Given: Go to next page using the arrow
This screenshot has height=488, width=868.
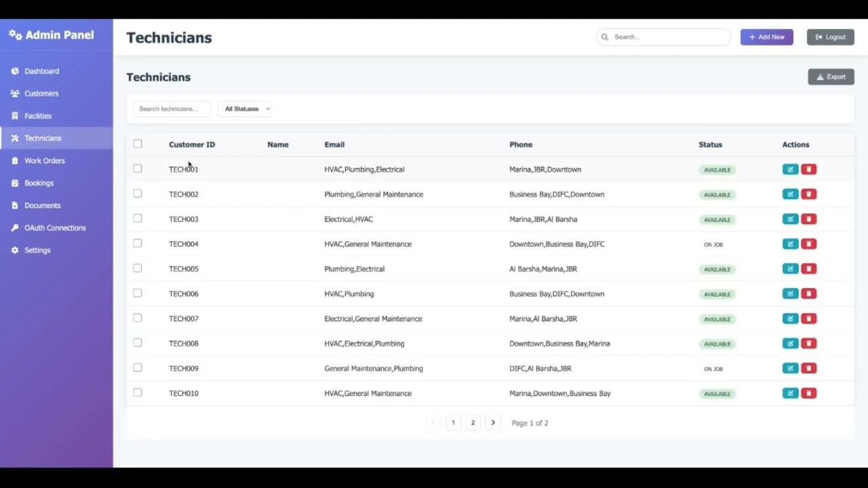Looking at the screenshot, I should point(493,423).
